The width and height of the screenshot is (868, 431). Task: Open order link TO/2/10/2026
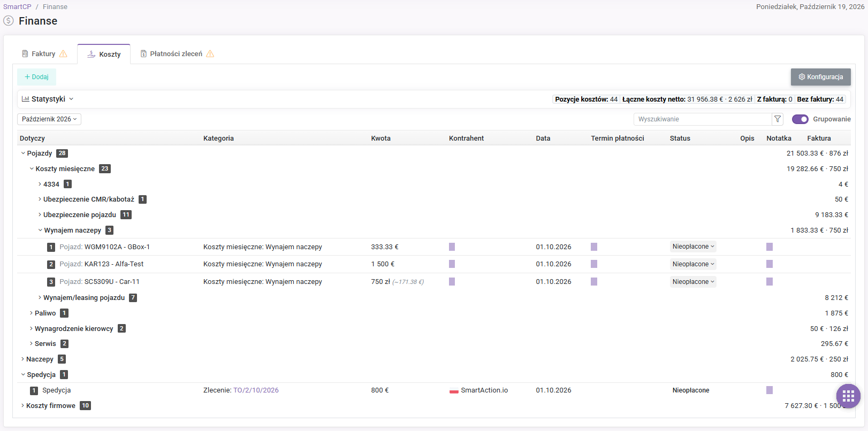point(256,390)
